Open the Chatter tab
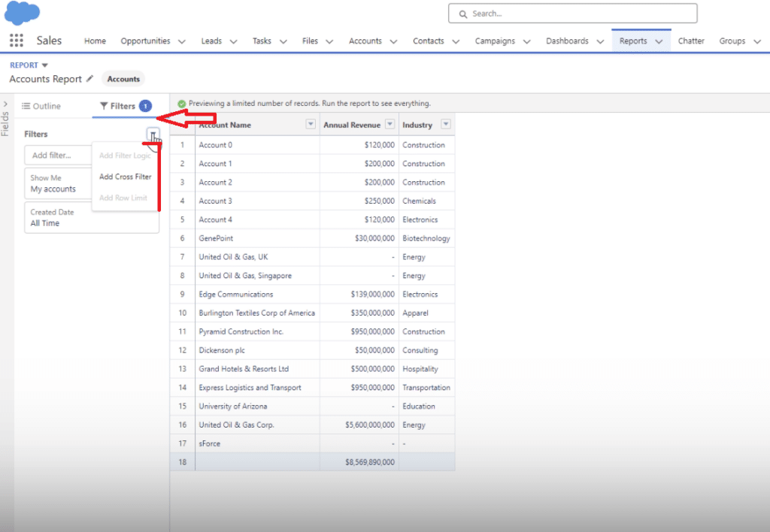 pyautogui.click(x=691, y=41)
